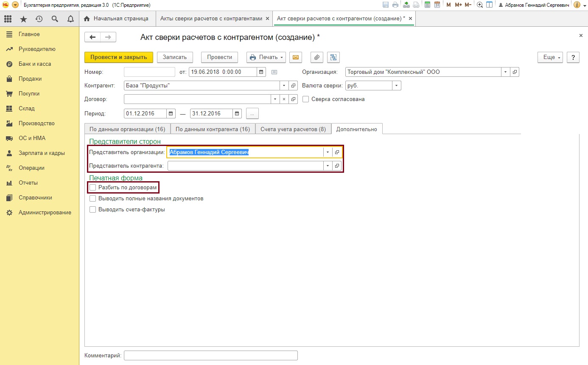The width and height of the screenshot is (588, 365).
Task: Expand the Договор dropdown
Action: [275, 99]
